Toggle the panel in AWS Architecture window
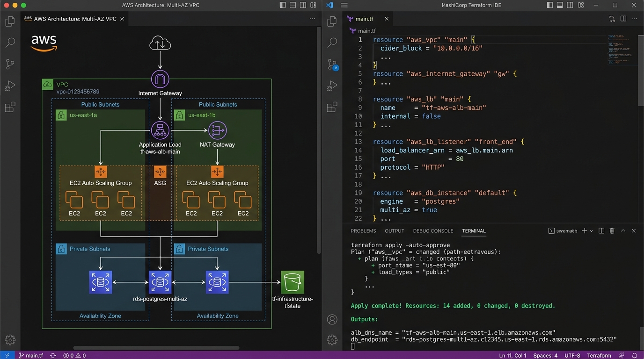Screen dimensions: 644x359 (x=293, y=5)
